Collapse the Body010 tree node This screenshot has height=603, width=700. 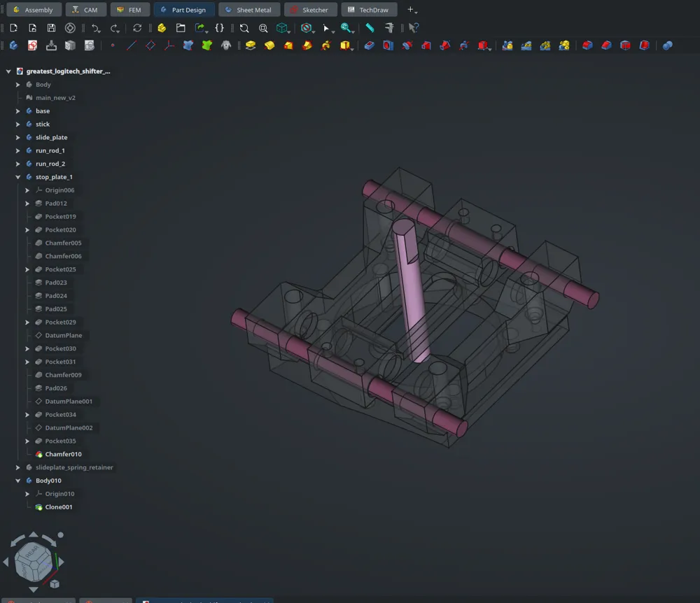18,481
